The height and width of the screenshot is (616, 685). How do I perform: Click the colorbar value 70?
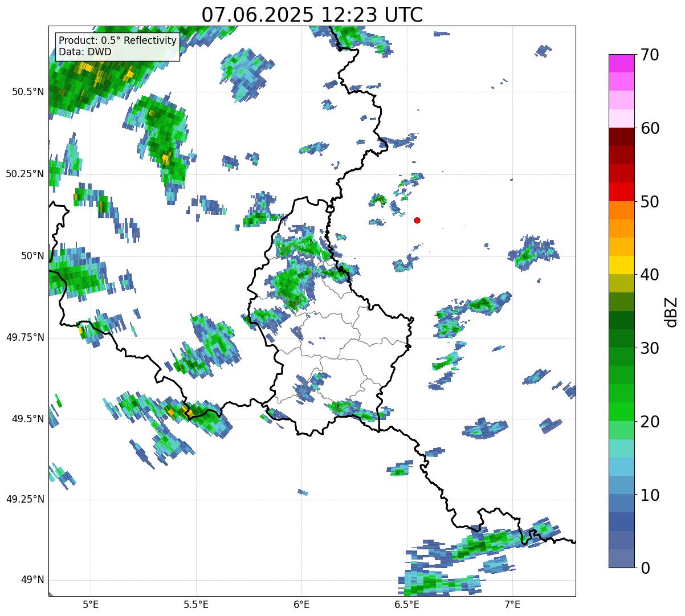click(650, 55)
